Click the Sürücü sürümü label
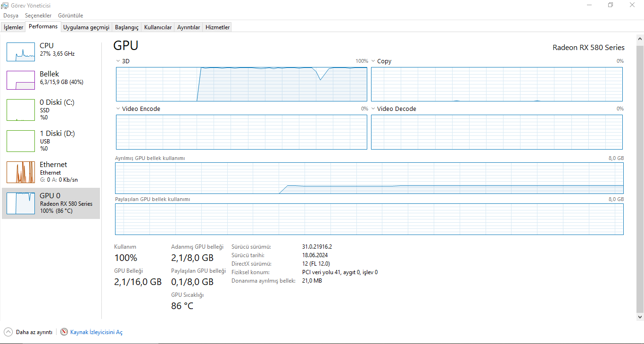The height and width of the screenshot is (344, 644). point(251,247)
